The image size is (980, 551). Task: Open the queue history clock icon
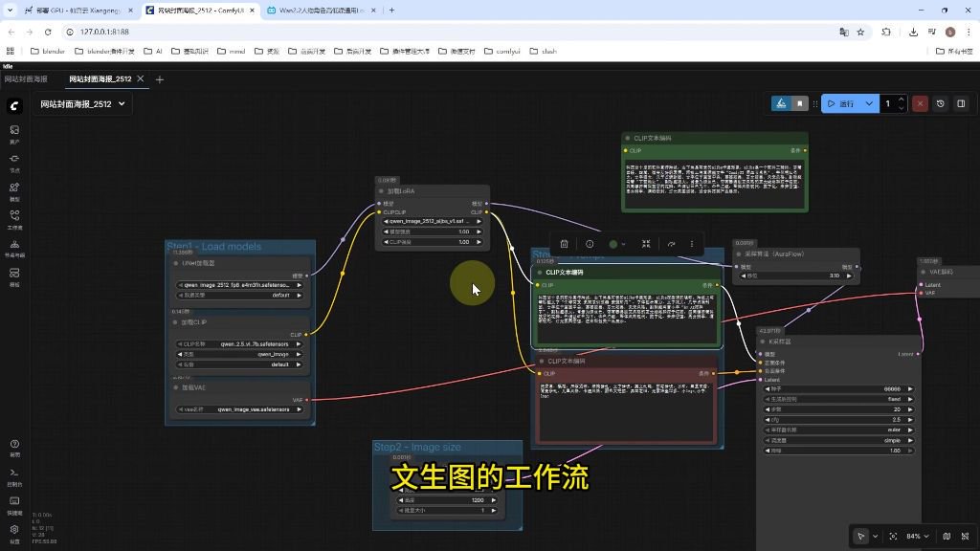click(x=941, y=103)
